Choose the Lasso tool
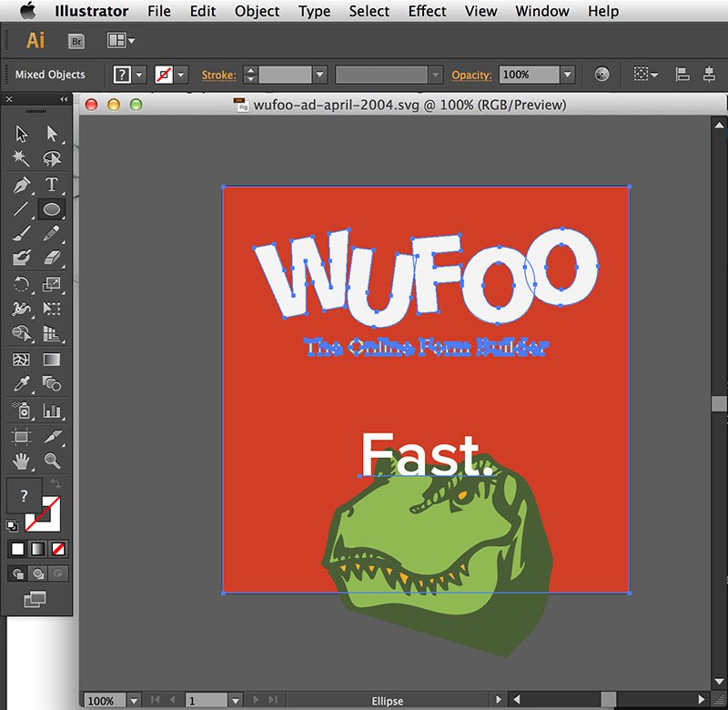The width and height of the screenshot is (728, 710). pos(52,158)
